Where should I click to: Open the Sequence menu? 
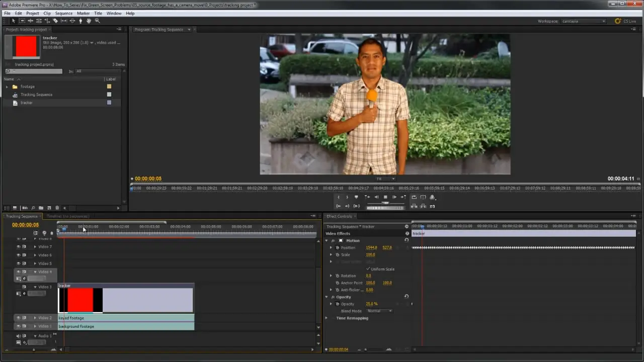pyautogui.click(x=63, y=13)
